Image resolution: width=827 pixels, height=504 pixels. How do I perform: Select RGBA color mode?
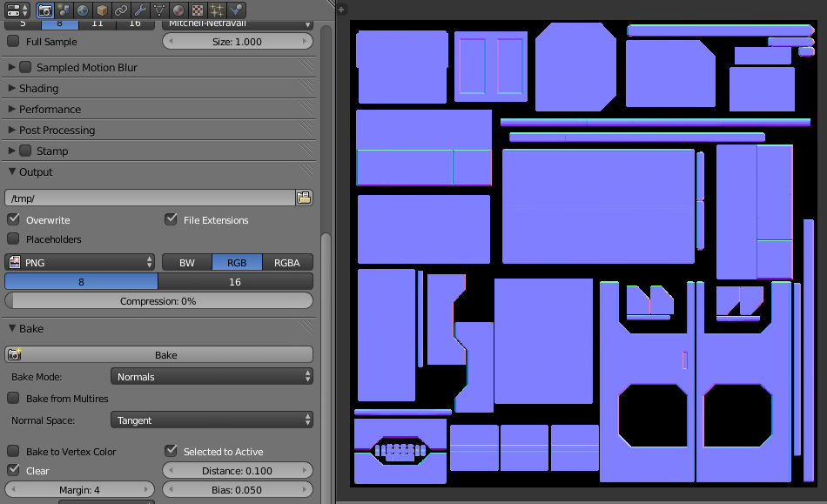pyautogui.click(x=287, y=262)
